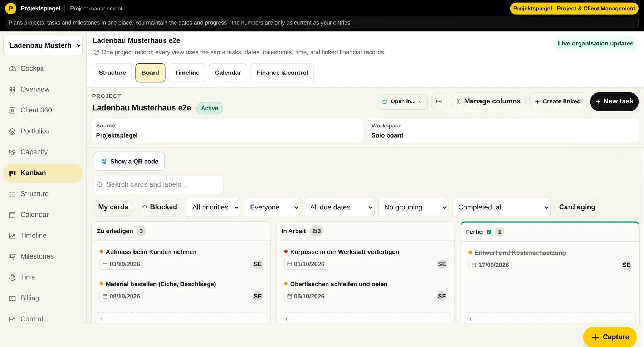Toggle the Blocked filter
644x347 pixels.
tap(160, 207)
